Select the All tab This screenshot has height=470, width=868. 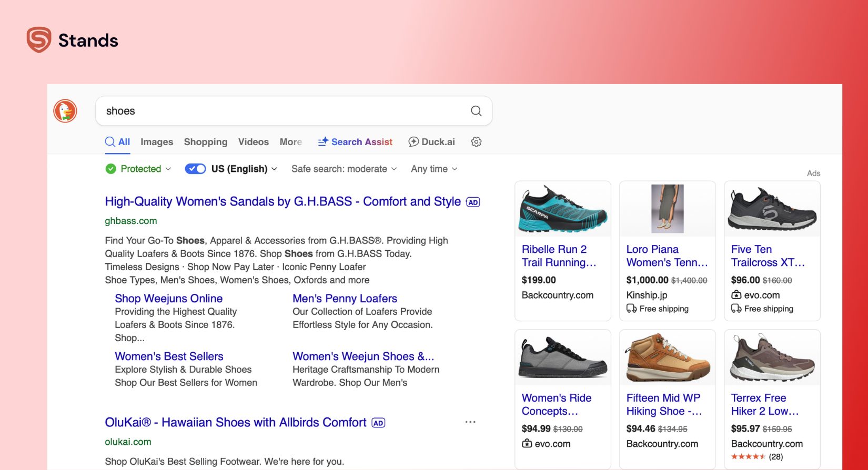(x=117, y=142)
